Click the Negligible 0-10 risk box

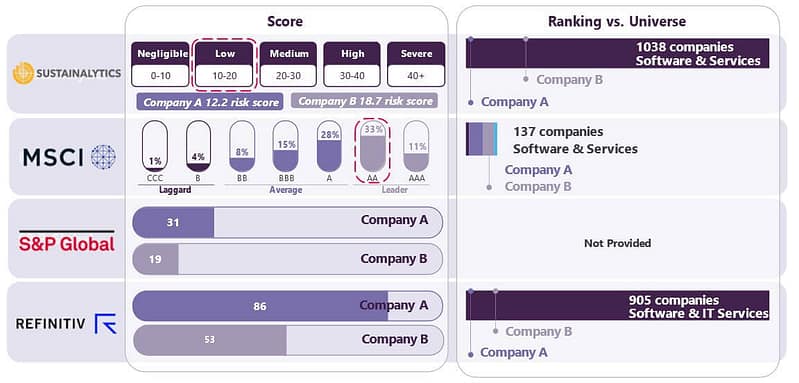(160, 64)
